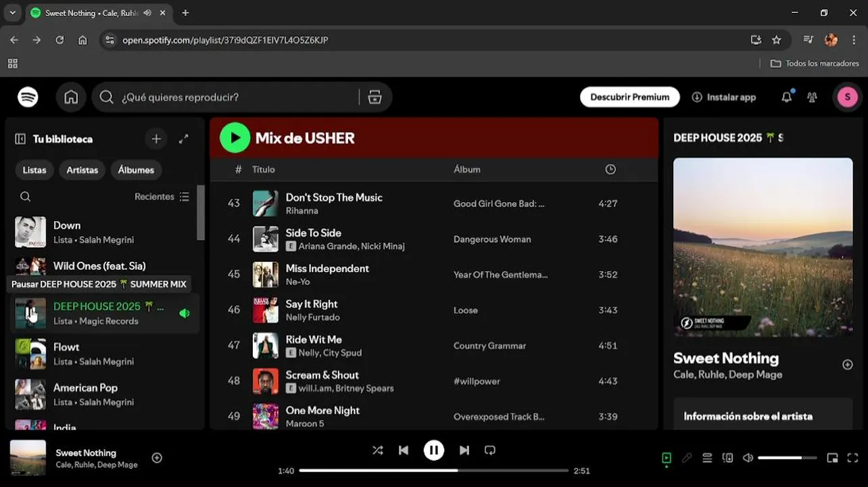868x487 pixels.
Task: Toggle lyrics microphone icon
Action: point(687,458)
